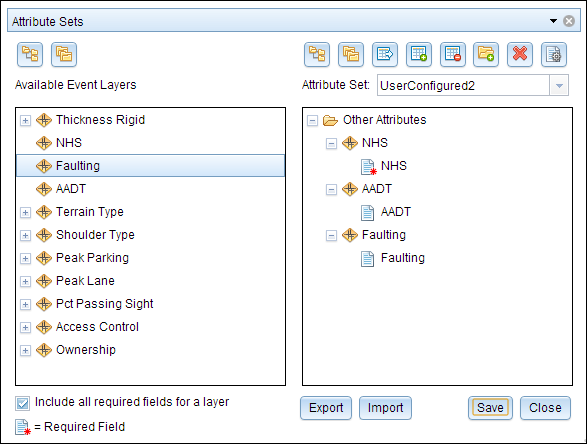
Task: Click the Thickness Rigid layer icon
Action: 44,120
